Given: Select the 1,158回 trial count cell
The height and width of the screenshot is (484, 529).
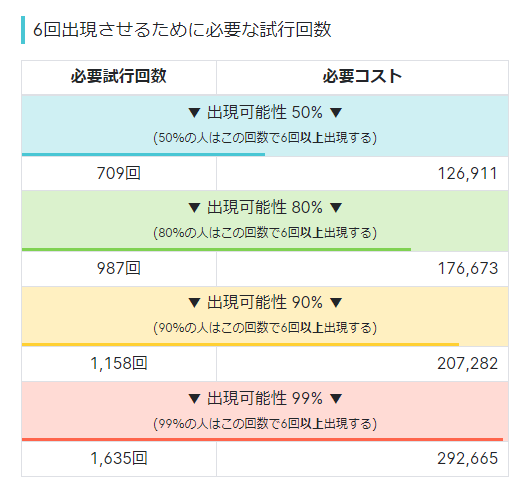Looking at the screenshot, I should click(119, 364).
